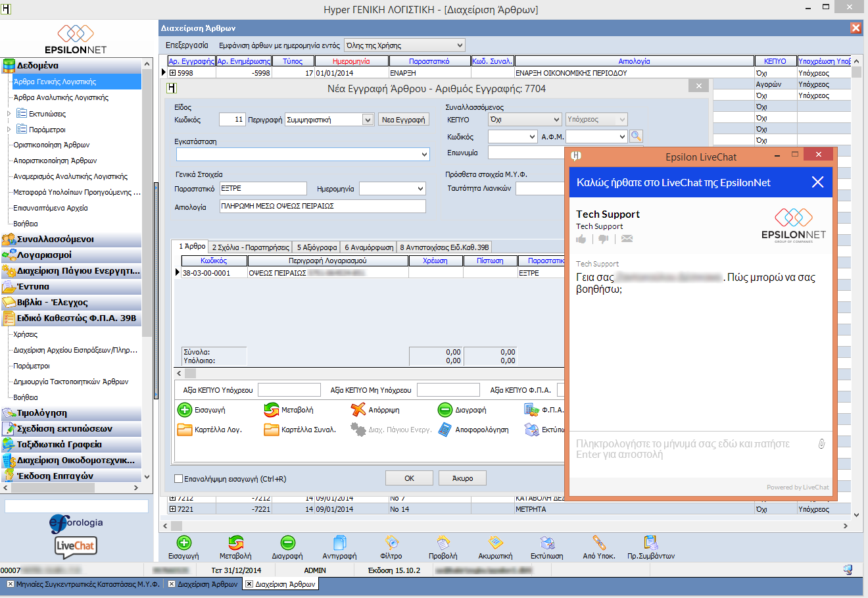
Task: Open the Επεξεργασία menu
Action: click(x=187, y=45)
